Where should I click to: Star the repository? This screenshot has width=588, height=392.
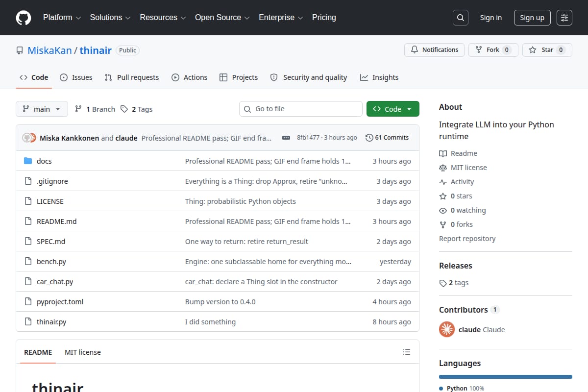tap(547, 50)
